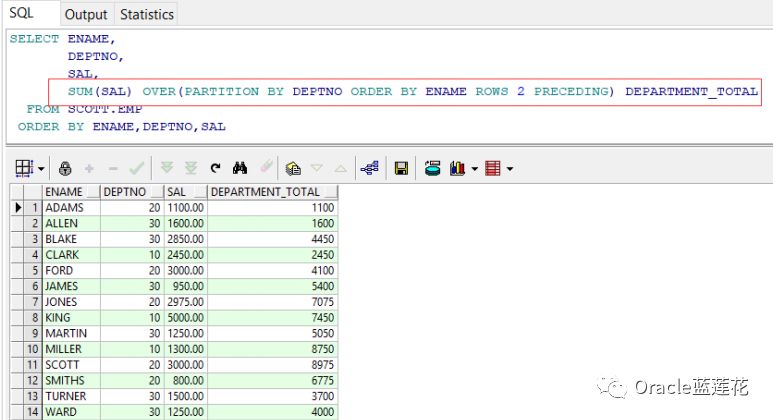Expand the grid layout dropdown arrow

tap(41, 169)
